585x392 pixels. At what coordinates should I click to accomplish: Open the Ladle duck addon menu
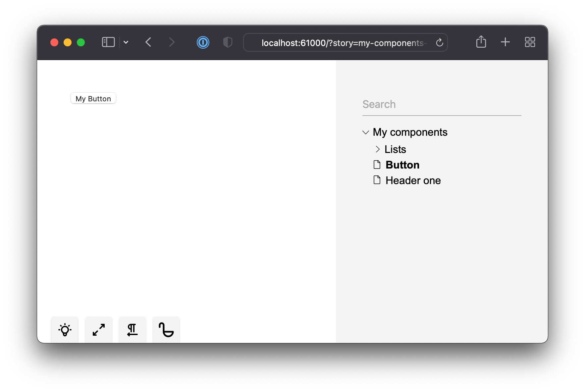click(x=166, y=329)
